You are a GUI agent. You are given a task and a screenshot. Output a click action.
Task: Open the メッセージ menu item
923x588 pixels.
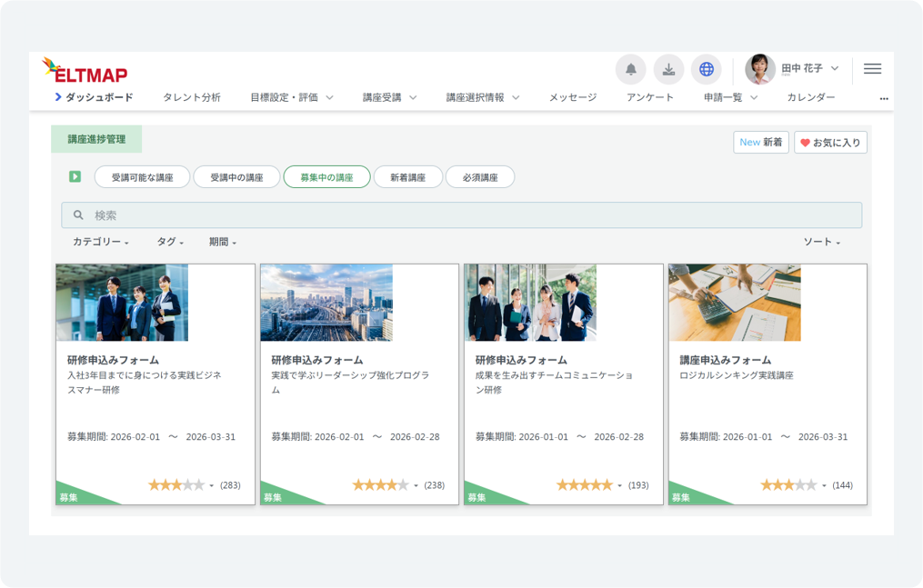(573, 97)
